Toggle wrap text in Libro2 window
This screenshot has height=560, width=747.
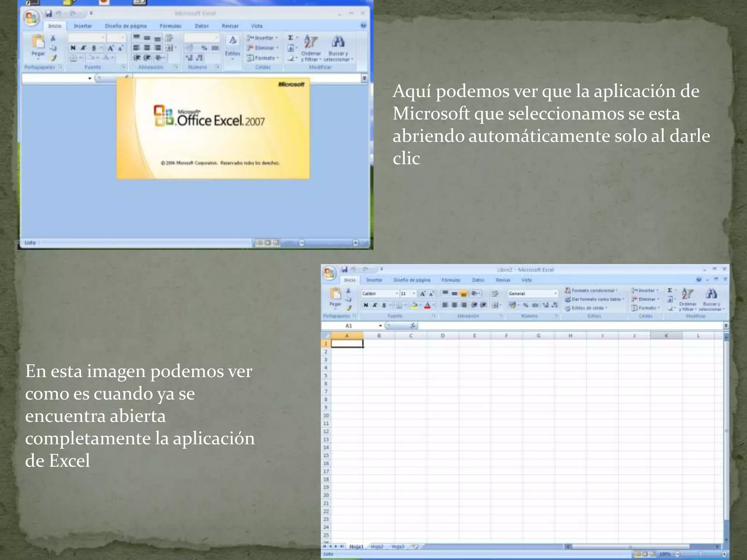tap(495, 293)
